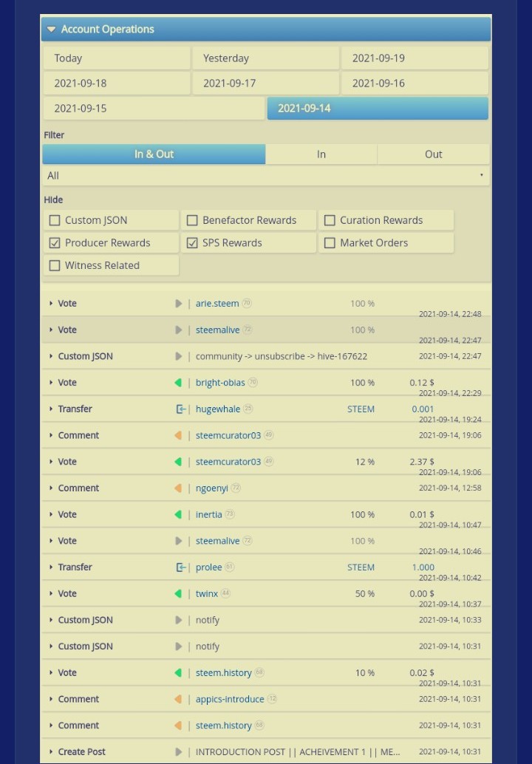The image size is (532, 764).
Task: Select the 2021-09-15 date tab
Action: point(154,108)
